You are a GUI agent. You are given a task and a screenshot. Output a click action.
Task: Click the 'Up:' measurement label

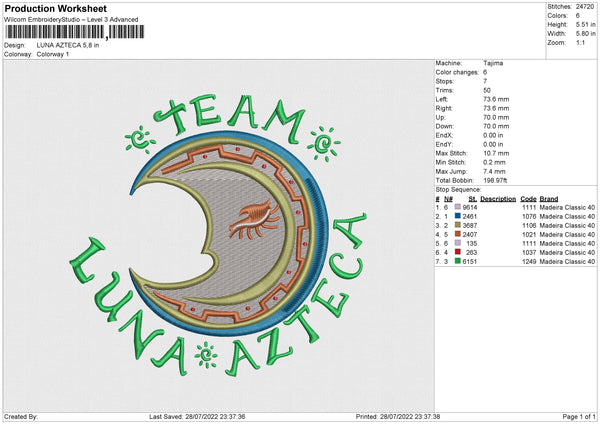coord(440,117)
